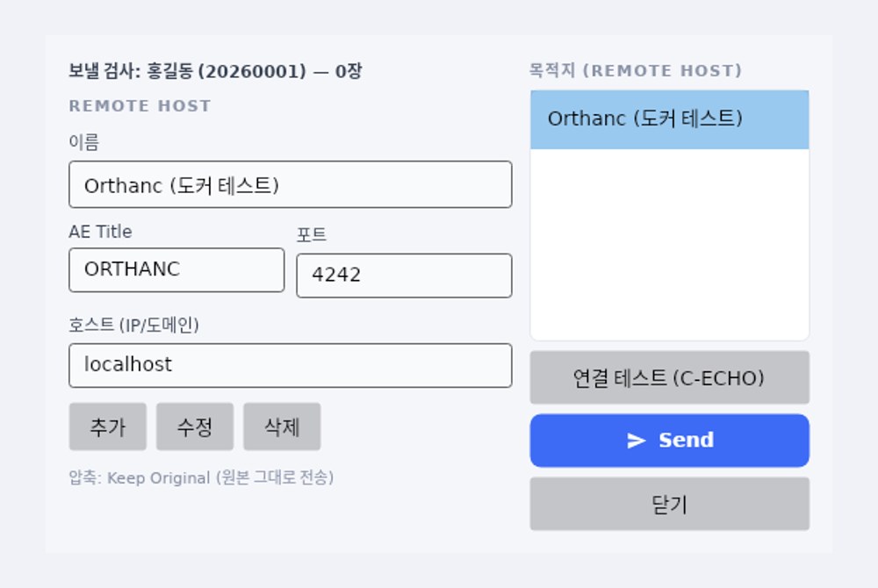This screenshot has width=878, height=588.
Task: Click the left REMOTE HOST section heading
Action: 140,105
